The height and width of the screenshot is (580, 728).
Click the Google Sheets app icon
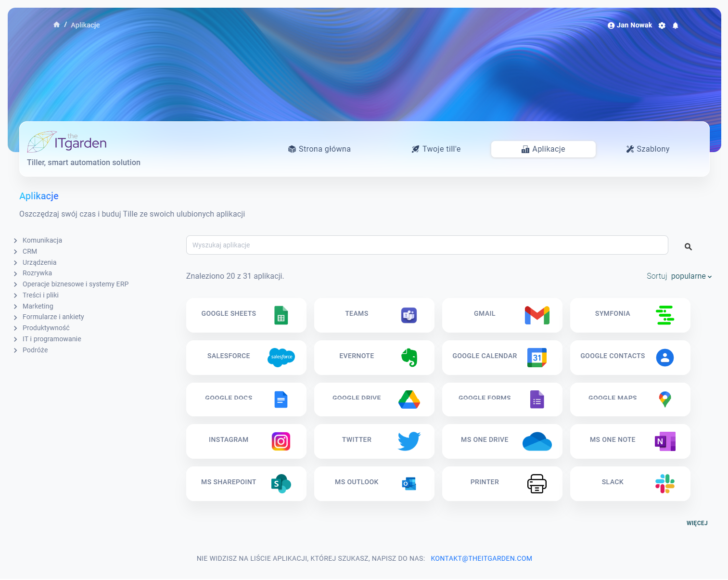coord(281,315)
